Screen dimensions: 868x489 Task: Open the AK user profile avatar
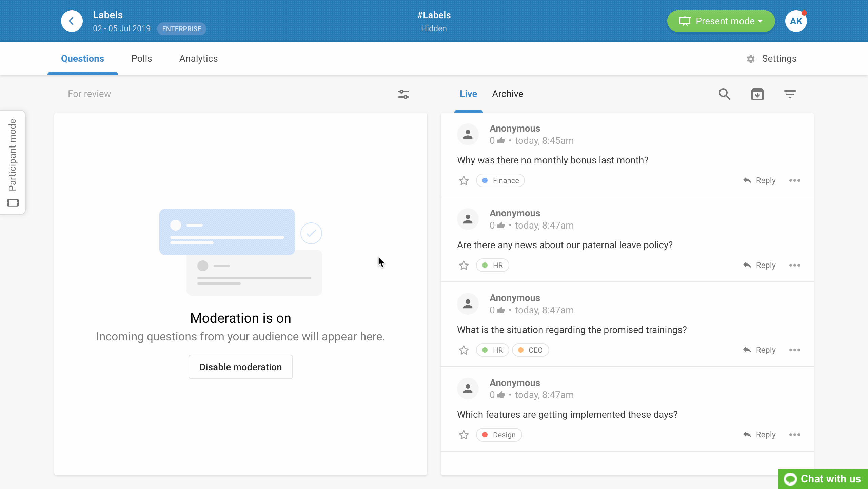pos(796,21)
